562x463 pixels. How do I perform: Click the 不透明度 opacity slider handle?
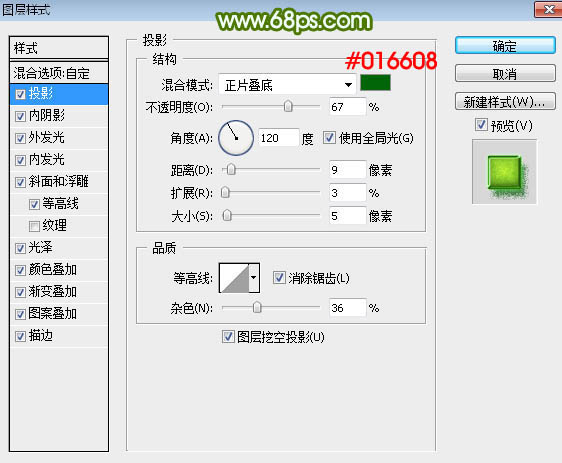[x=288, y=106]
